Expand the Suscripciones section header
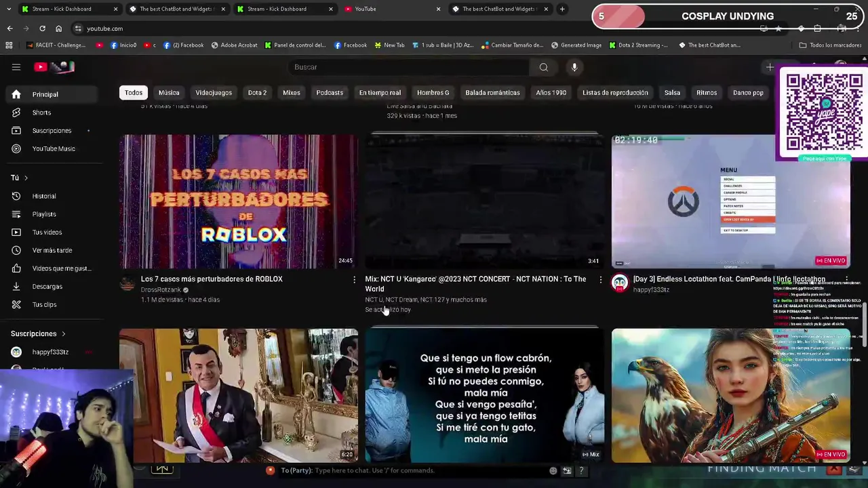Viewport: 868px width, 488px height. point(38,333)
